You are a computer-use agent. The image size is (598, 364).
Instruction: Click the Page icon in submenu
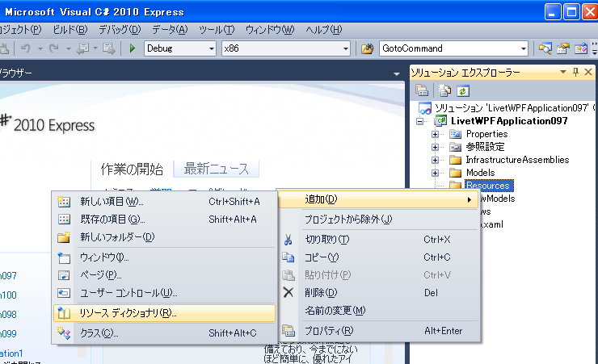[x=64, y=275]
